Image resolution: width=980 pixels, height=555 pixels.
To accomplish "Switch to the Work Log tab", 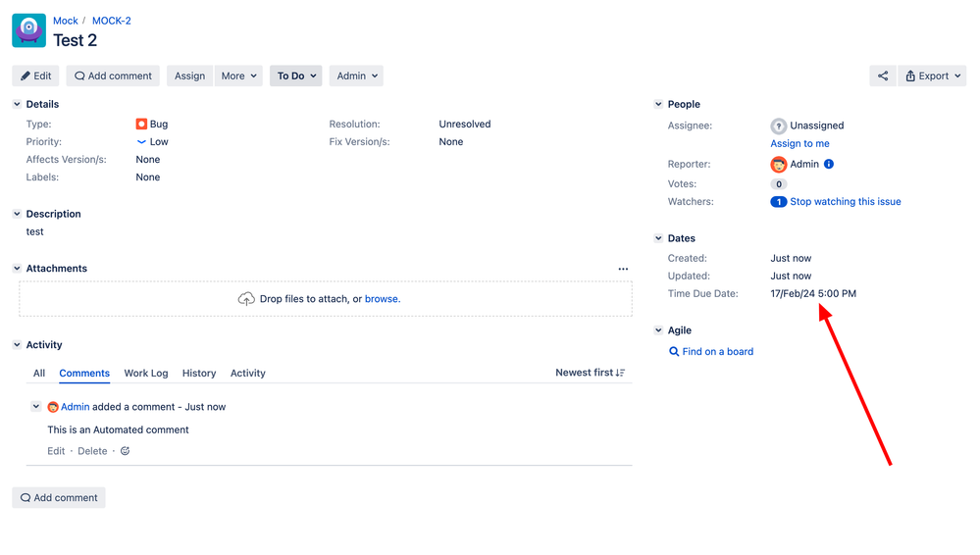I will (x=145, y=374).
